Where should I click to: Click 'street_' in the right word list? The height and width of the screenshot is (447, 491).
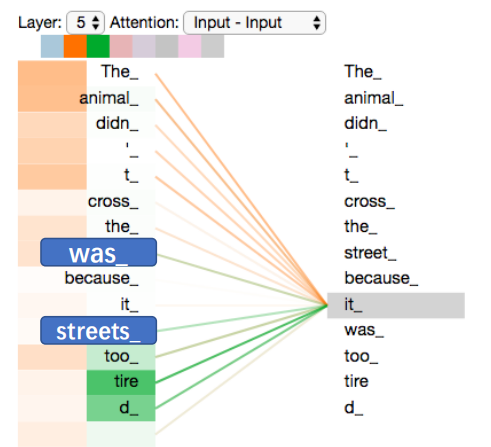click(x=370, y=253)
